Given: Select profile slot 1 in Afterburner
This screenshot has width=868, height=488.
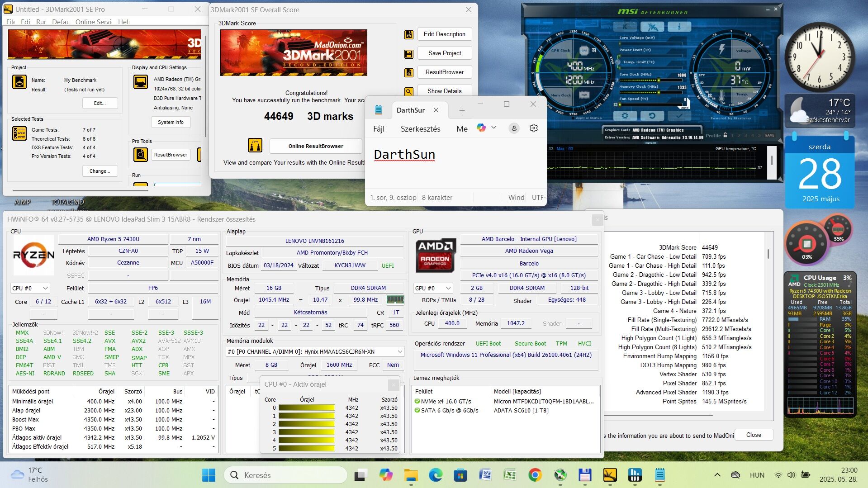Looking at the screenshot, I should tap(733, 135).
